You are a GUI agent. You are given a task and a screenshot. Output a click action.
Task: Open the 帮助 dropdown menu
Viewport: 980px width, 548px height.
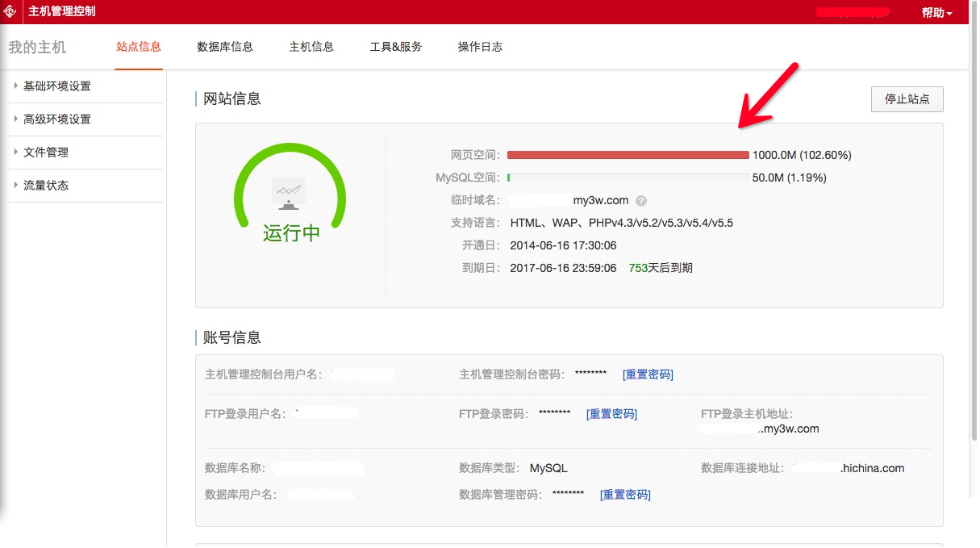(936, 13)
